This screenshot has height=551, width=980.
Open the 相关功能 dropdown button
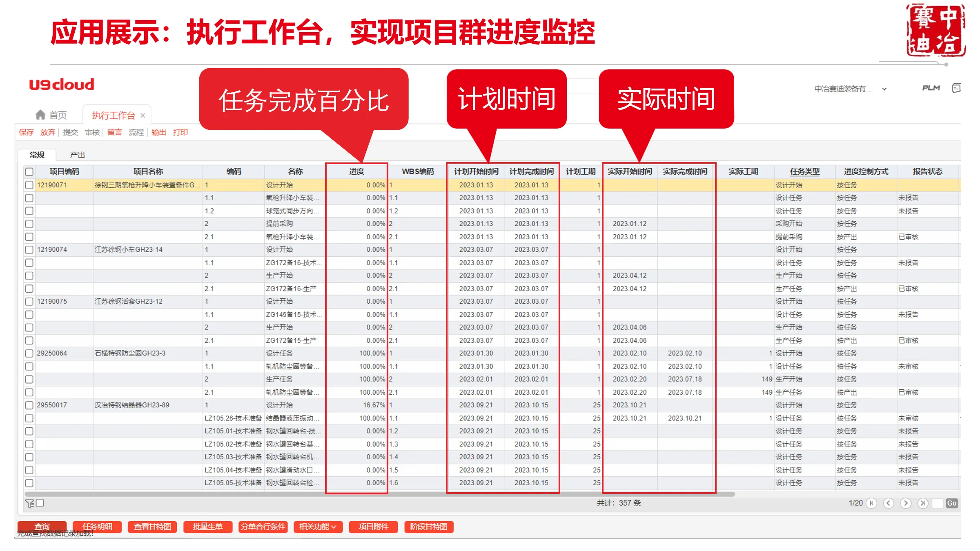[x=318, y=527]
